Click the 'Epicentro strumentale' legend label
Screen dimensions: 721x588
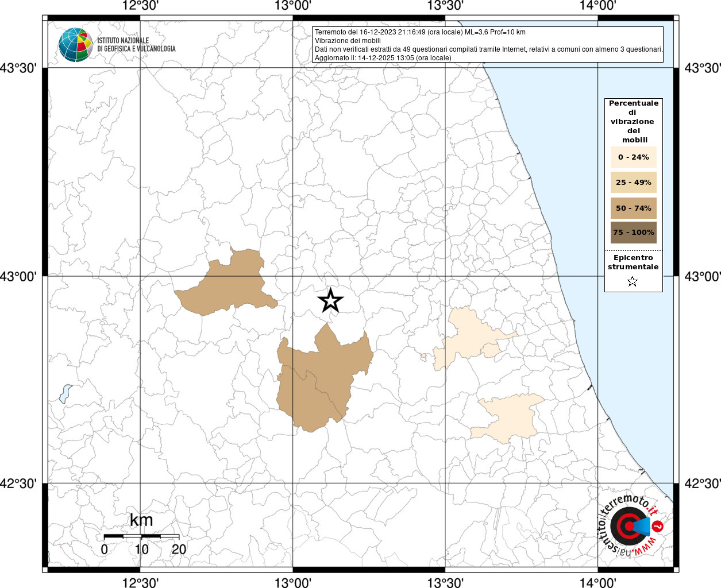click(x=633, y=262)
